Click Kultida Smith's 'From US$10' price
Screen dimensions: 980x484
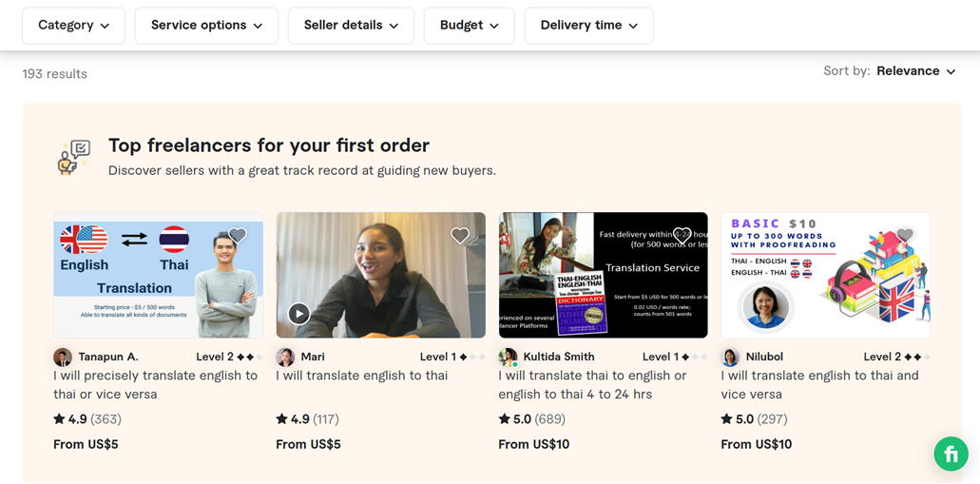[534, 445]
